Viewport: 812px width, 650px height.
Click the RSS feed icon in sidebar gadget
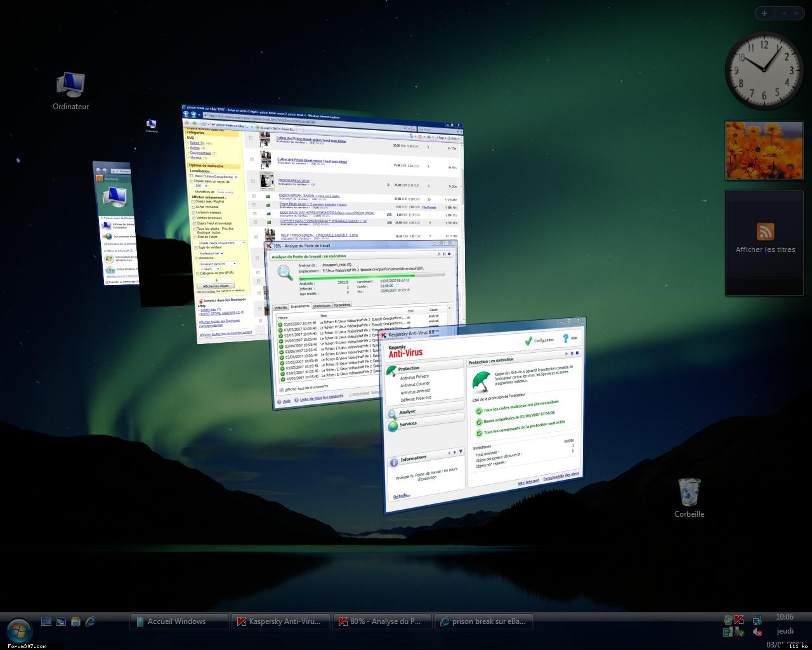coord(765,231)
